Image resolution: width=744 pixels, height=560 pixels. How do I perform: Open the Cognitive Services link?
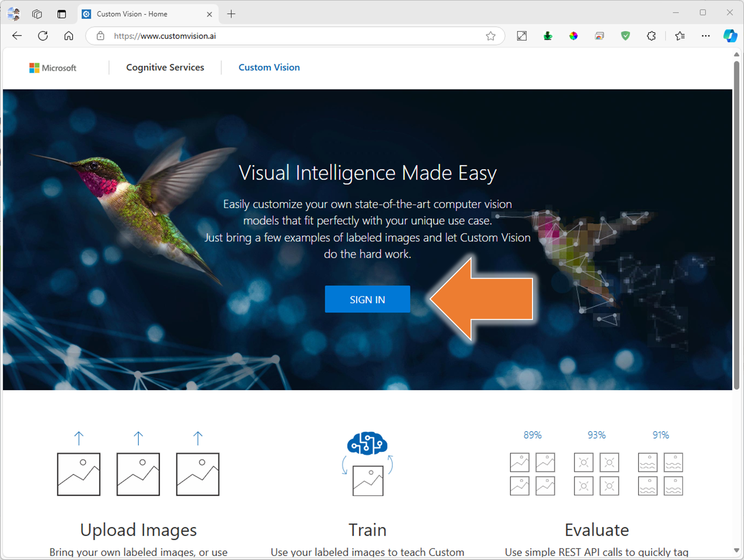click(x=165, y=67)
